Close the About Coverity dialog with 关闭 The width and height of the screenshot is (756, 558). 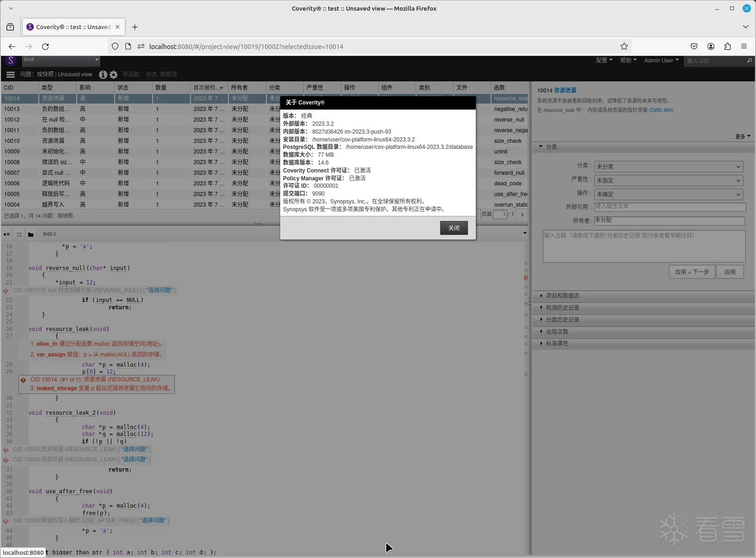454,228
